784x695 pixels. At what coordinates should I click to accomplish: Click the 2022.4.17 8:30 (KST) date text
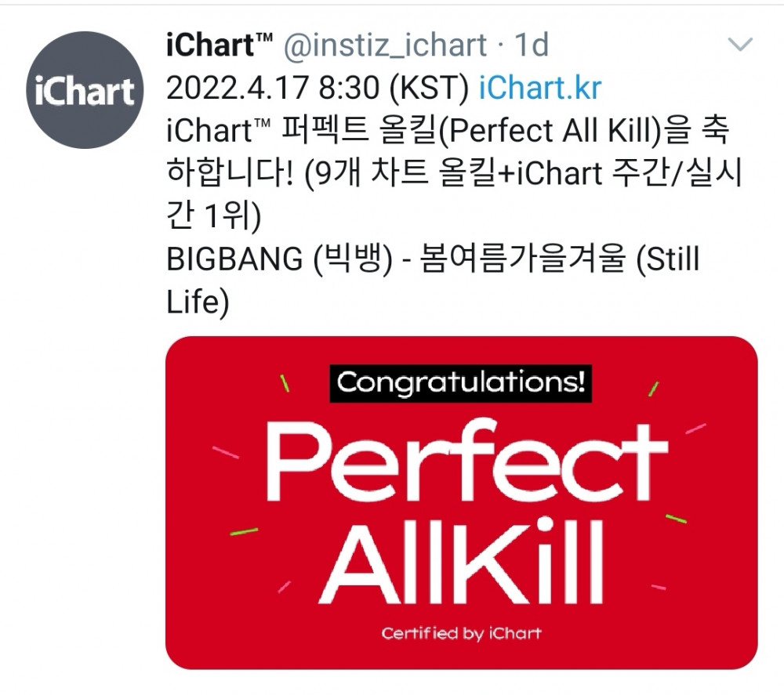[318, 88]
